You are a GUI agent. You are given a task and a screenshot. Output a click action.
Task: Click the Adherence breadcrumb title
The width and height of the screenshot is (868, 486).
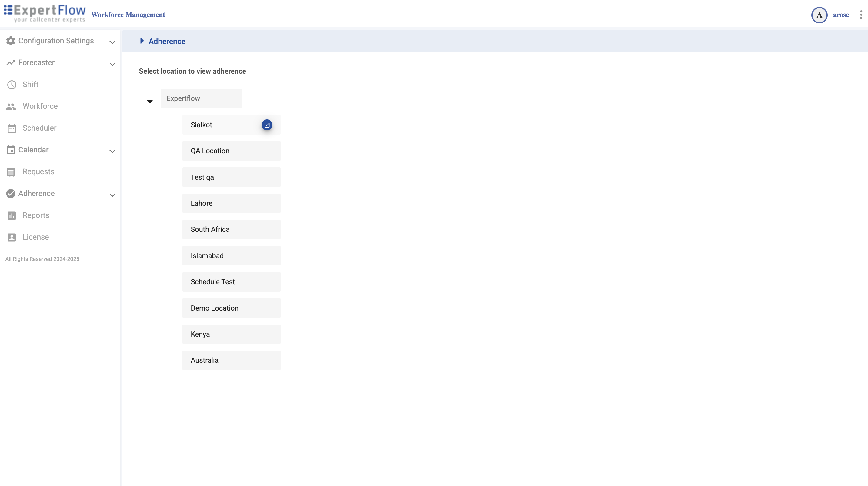pyautogui.click(x=167, y=41)
